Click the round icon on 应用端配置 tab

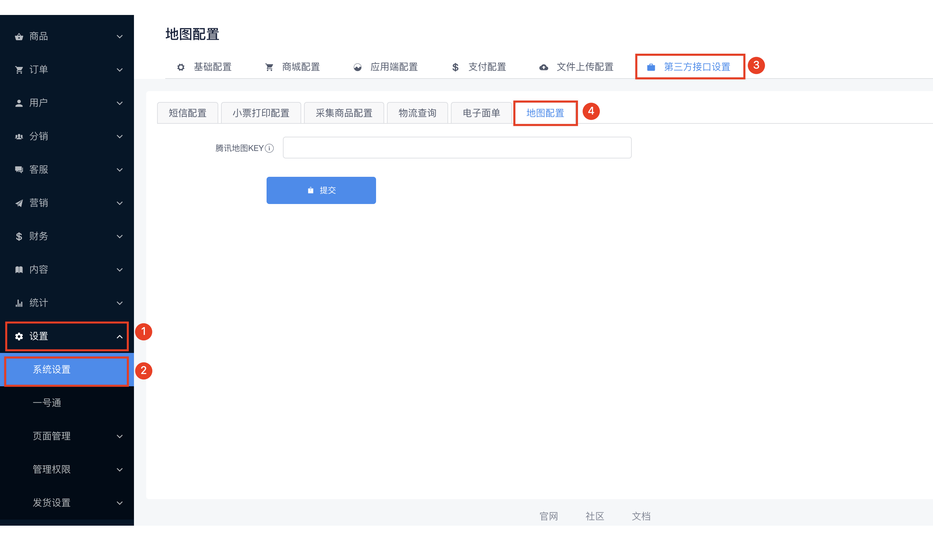[x=357, y=67]
